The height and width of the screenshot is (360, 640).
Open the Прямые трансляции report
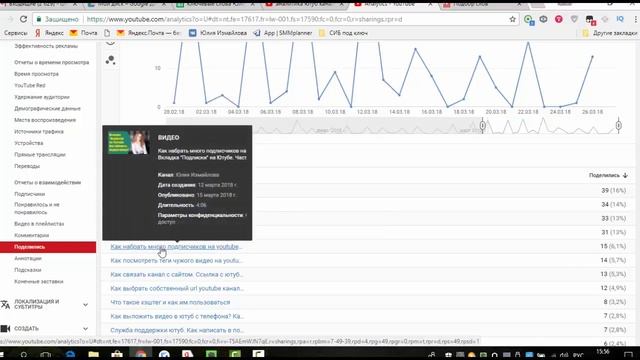coord(40,155)
